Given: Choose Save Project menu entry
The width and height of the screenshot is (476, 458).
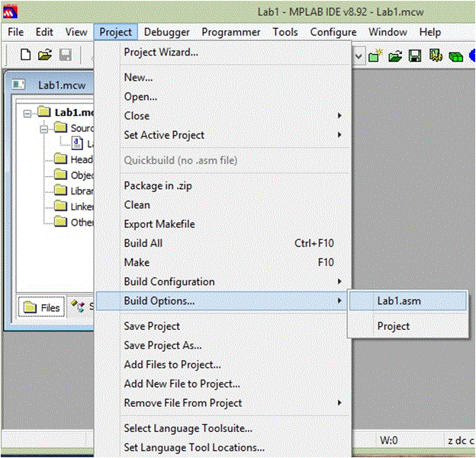Looking at the screenshot, I should coord(224,326).
